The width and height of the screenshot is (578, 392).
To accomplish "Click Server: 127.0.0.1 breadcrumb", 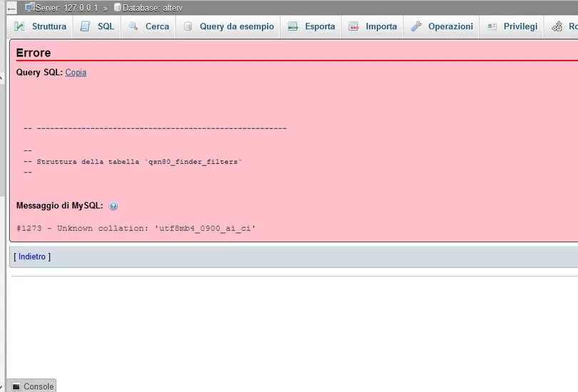I will click(66, 8).
